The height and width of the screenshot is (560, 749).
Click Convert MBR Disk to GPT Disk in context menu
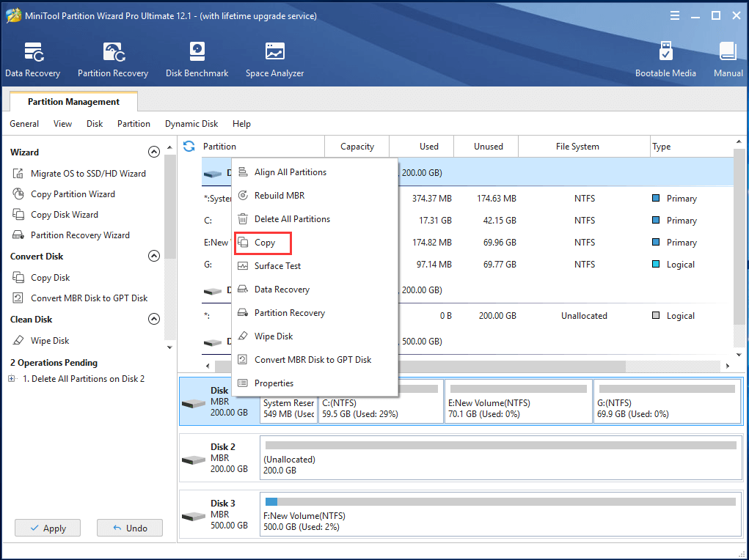pyautogui.click(x=313, y=360)
